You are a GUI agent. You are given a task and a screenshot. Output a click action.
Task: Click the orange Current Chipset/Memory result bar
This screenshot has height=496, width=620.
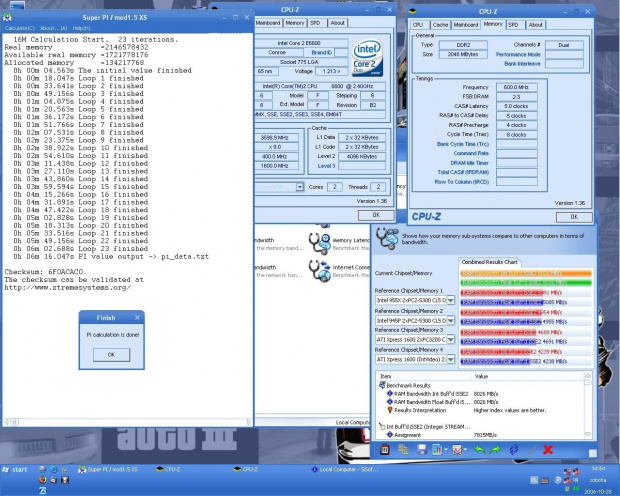(x=526, y=273)
